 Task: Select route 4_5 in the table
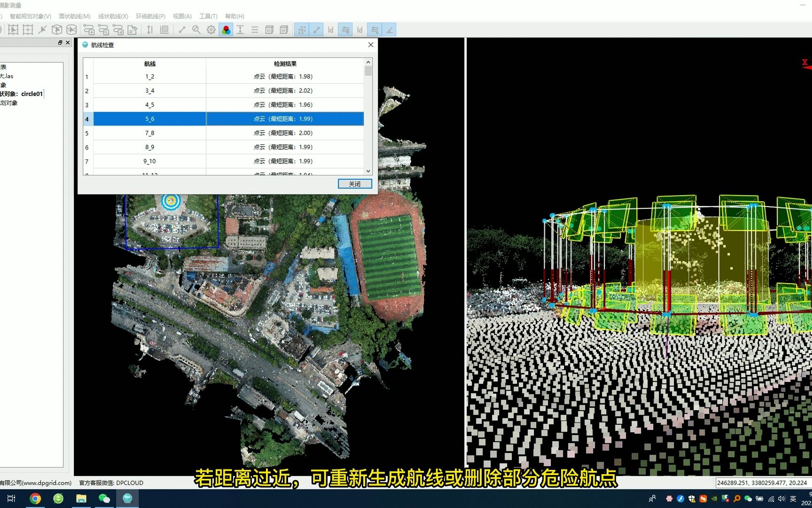(149, 105)
